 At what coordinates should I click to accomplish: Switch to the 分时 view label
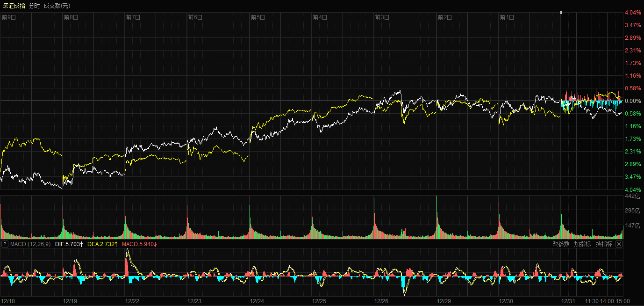(34, 5)
